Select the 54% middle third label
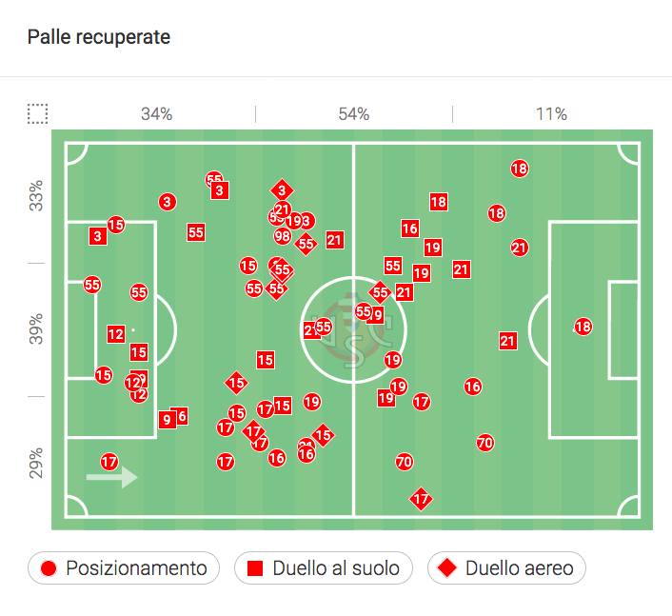Image resolution: width=672 pixels, height=616 pixels. tap(353, 114)
